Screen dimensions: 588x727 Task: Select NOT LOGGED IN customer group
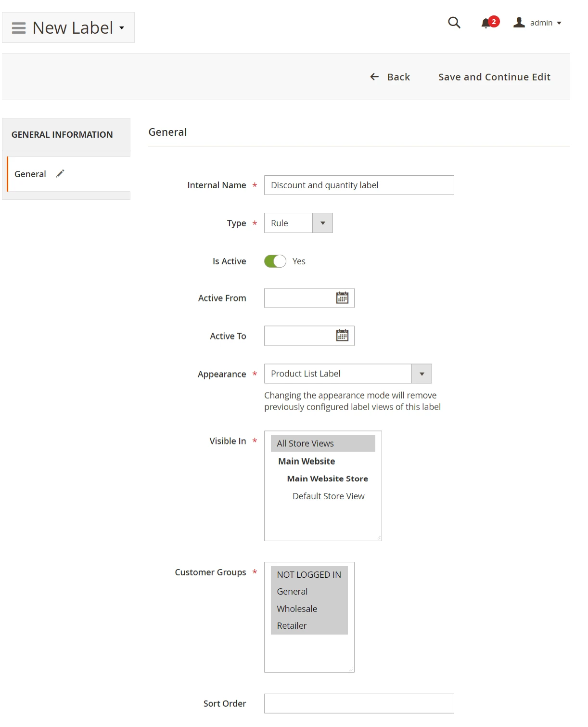(x=309, y=575)
